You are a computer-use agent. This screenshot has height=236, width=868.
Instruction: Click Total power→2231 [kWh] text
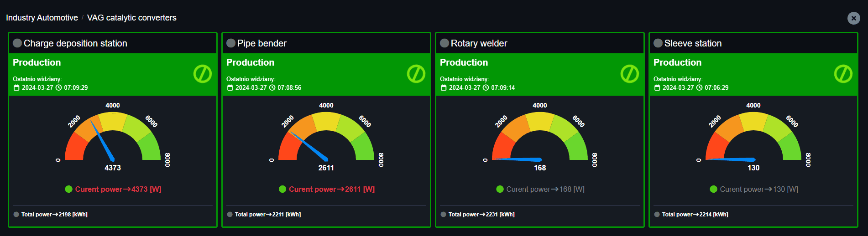coord(481,215)
